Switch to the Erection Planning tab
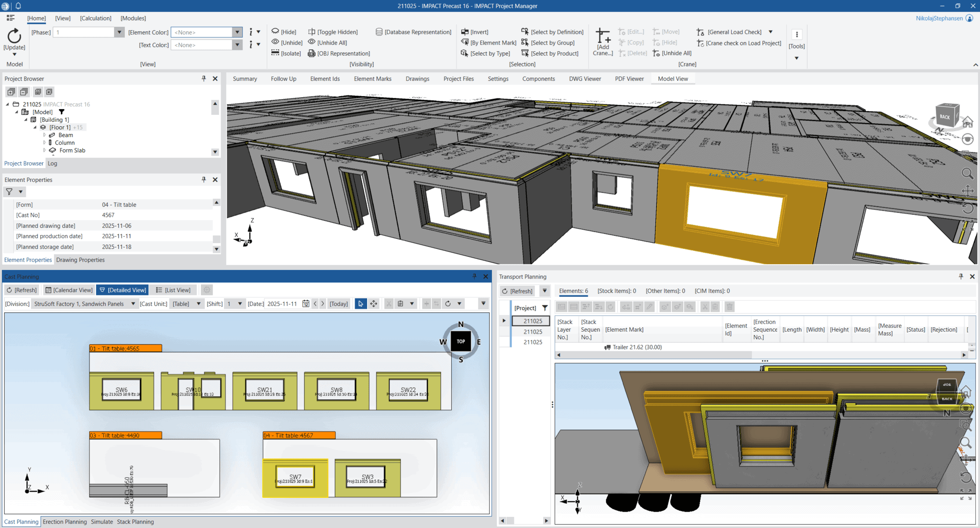Screen dimensions: 980x528 click(65, 522)
